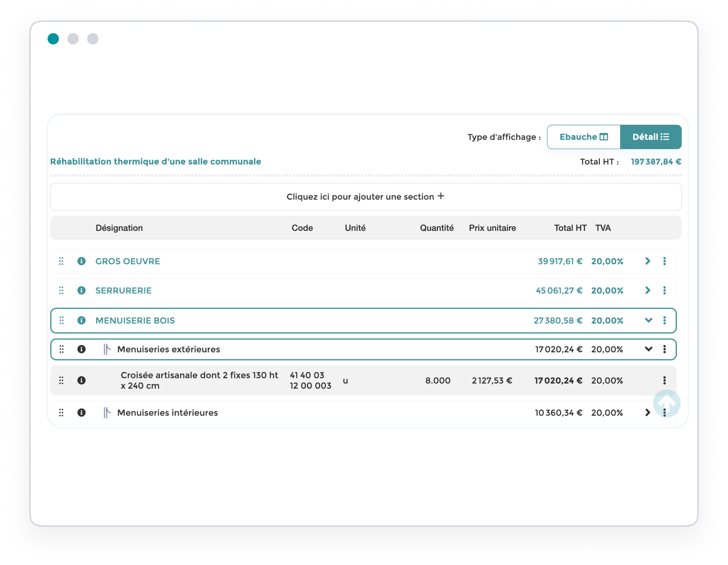The height and width of the screenshot is (565, 728).
Task: Click the total HT amount 197 387,84 €
Action: [656, 162]
